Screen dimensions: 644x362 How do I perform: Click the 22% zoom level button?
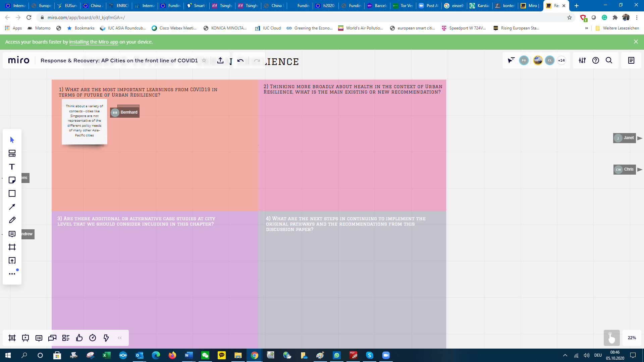(632, 338)
